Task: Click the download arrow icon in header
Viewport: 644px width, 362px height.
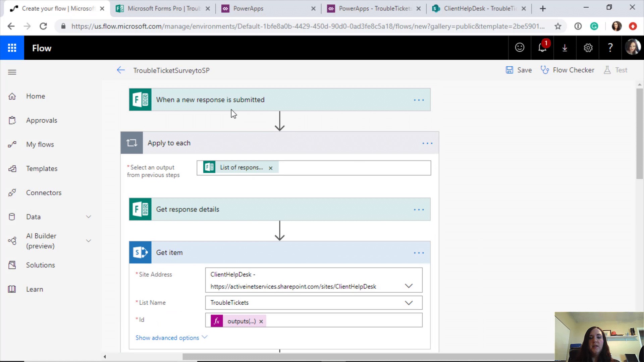Action: tap(565, 48)
